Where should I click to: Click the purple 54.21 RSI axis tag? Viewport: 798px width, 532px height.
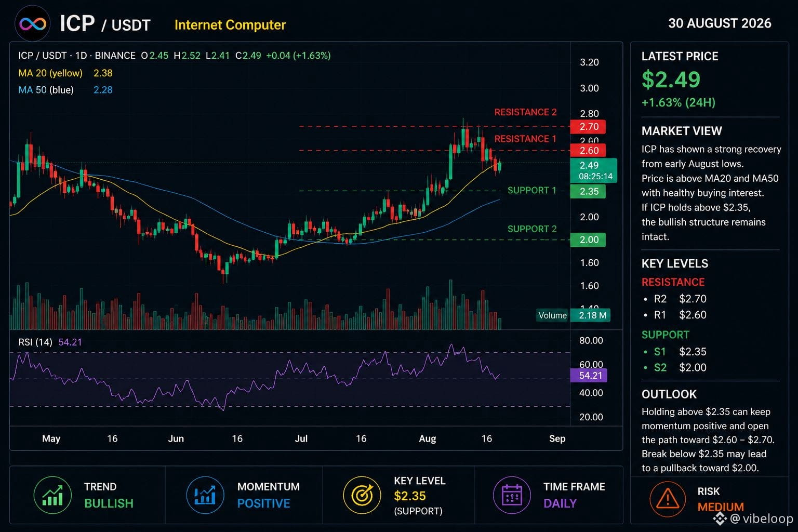point(589,376)
